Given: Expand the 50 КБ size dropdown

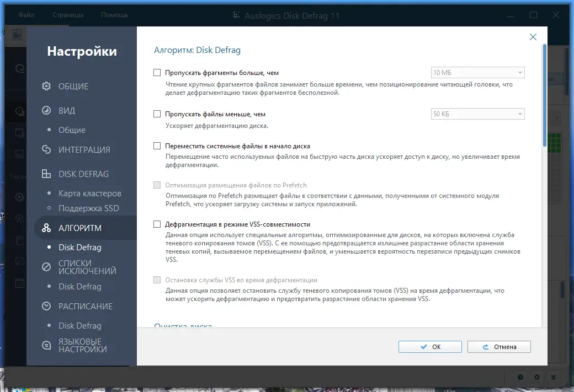Looking at the screenshot, I should [x=478, y=114].
